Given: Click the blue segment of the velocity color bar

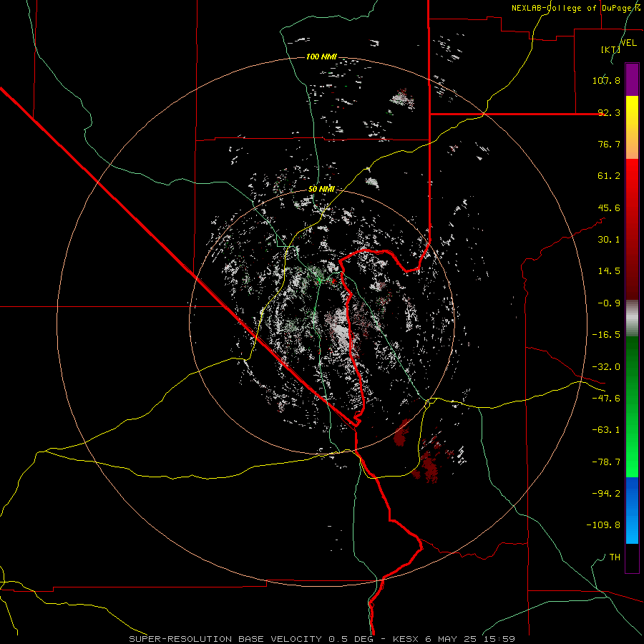Looking at the screenshot, I should coord(632,510).
